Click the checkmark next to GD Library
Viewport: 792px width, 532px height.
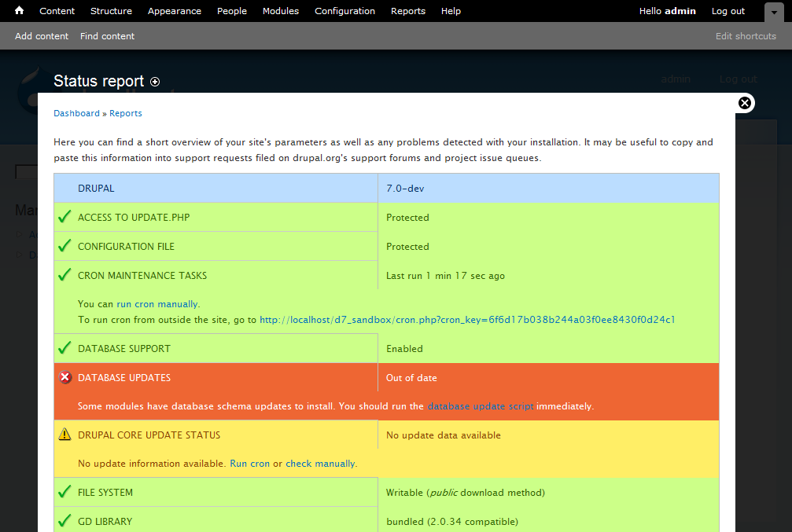65,521
